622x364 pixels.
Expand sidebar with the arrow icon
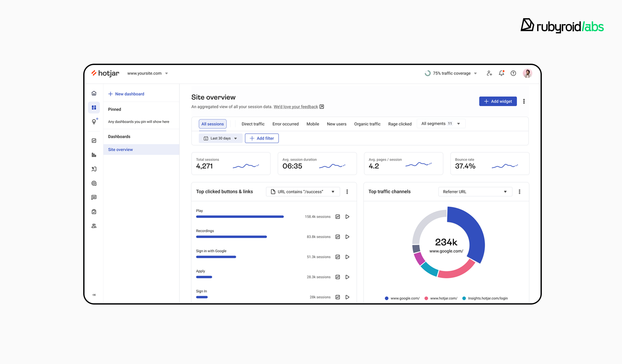94,295
